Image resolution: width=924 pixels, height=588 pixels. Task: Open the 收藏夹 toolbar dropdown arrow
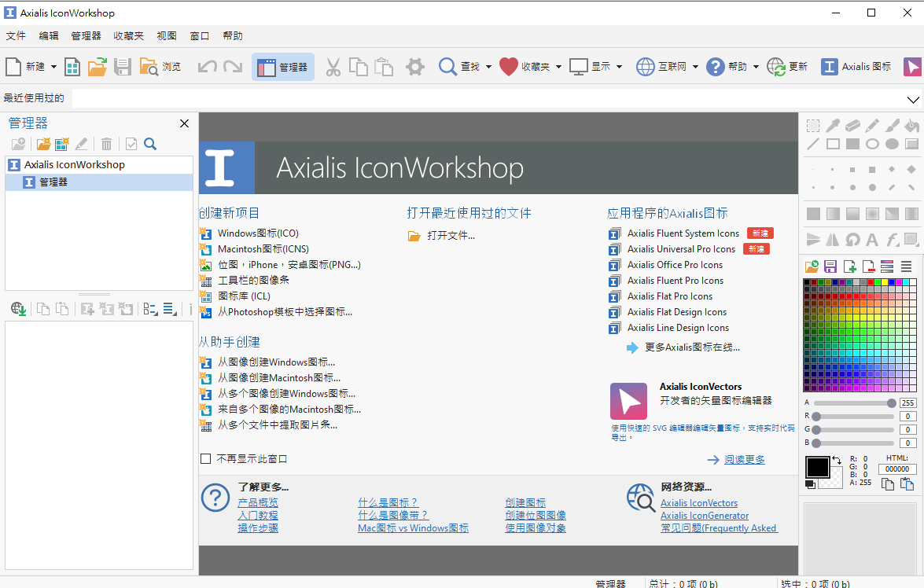[558, 67]
